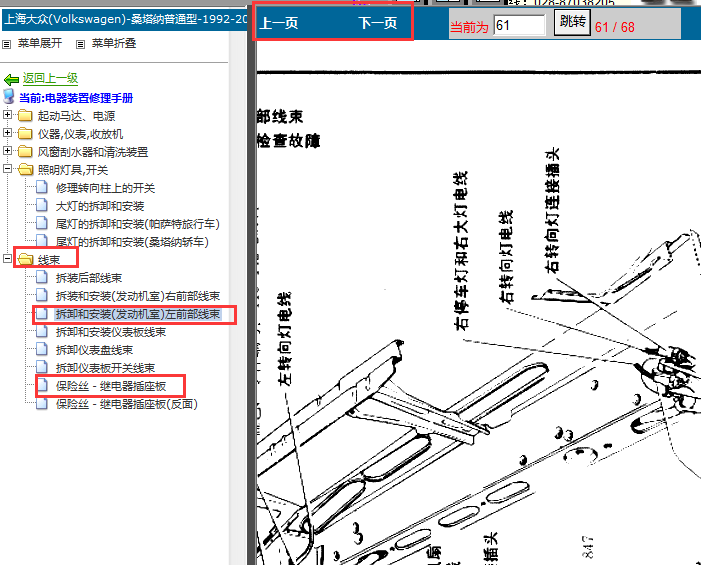Image resolution: width=701 pixels, height=565 pixels.
Task: Open 保险丝 - 继电器插座板(反面) document
Action: 127,404
